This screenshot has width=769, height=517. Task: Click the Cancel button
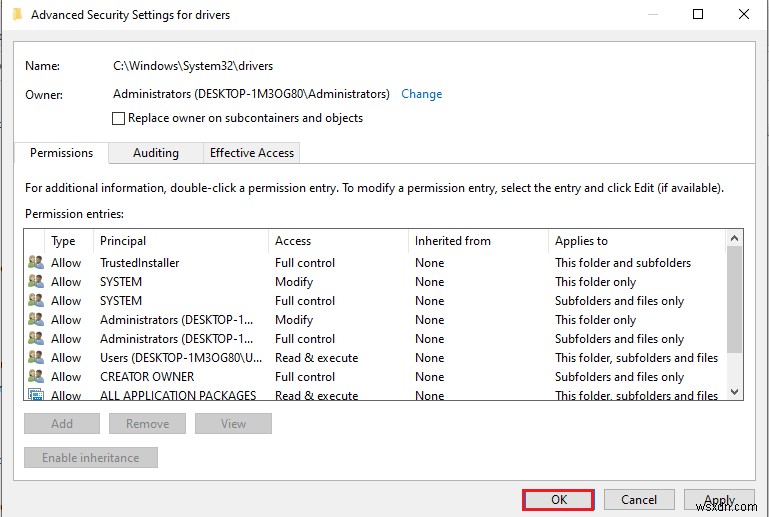point(639,500)
